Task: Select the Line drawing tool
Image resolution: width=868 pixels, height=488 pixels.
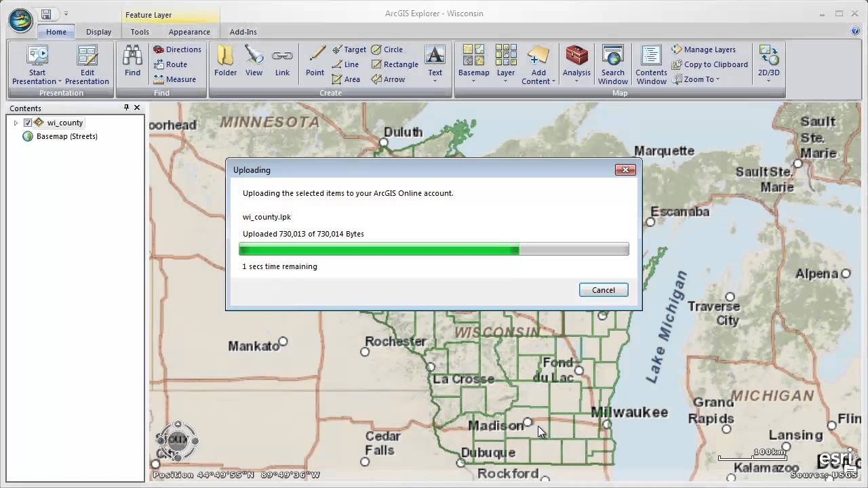Action: (x=345, y=64)
